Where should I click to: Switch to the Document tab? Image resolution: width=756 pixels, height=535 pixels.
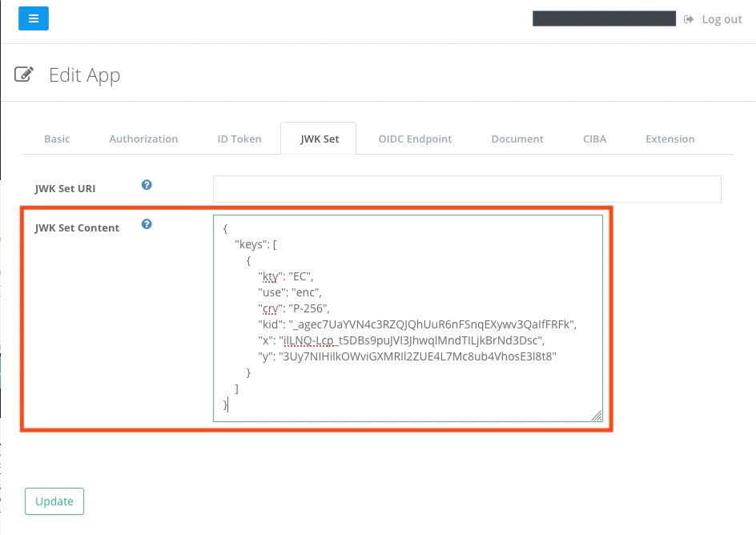coord(517,139)
